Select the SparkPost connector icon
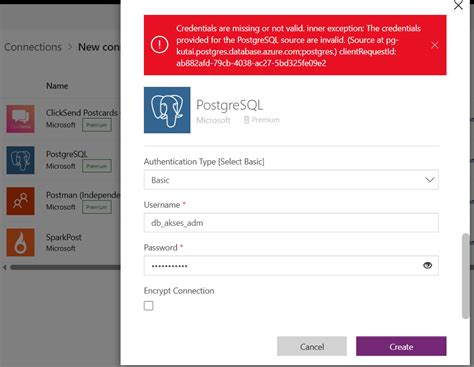Screen dimensions: 474x367 point(20,242)
